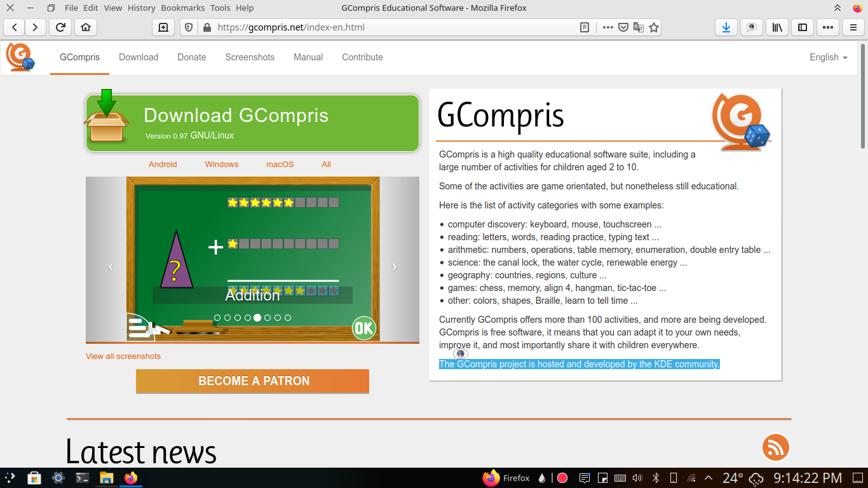The height and width of the screenshot is (488, 868).
Task: Open the Library bookshelf button
Action: coord(777,27)
